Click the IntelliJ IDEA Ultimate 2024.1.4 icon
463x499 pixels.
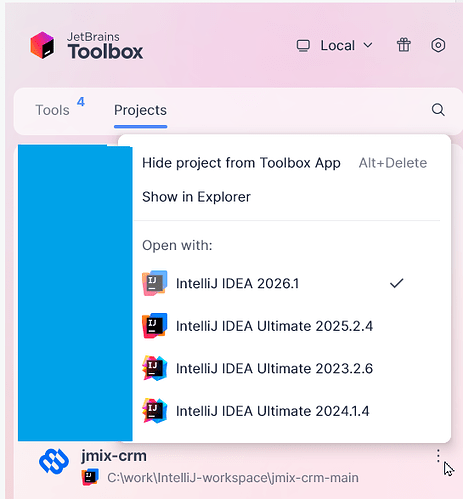point(154,411)
